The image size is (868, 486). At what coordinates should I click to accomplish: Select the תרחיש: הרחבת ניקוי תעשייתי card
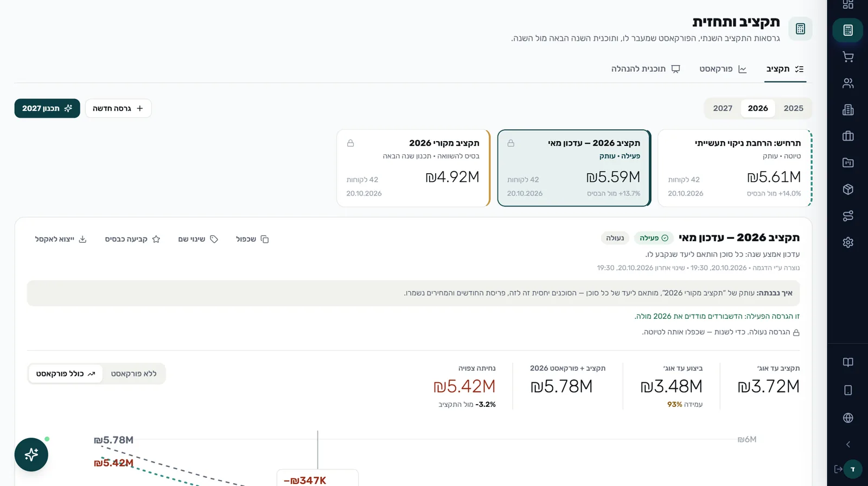[x=735, y=168]
